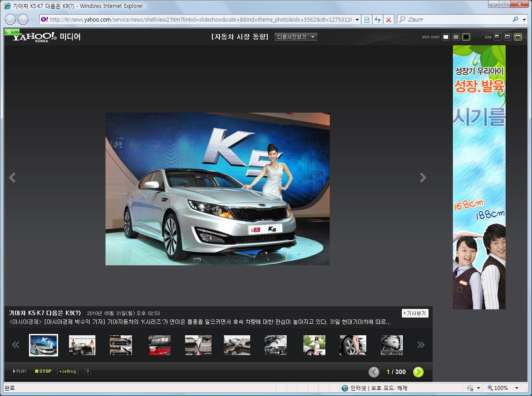Viewport: 532px width, 396px height.
Task: Open search provider options dropdown
Action: click(524, 19)
